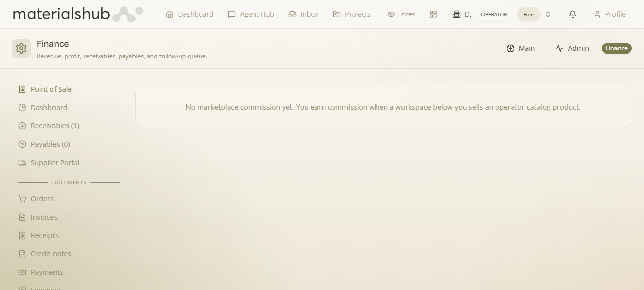Open Orders under Documents
The height and width of the screenshot is (290, 644).
[x=42, y=199]
